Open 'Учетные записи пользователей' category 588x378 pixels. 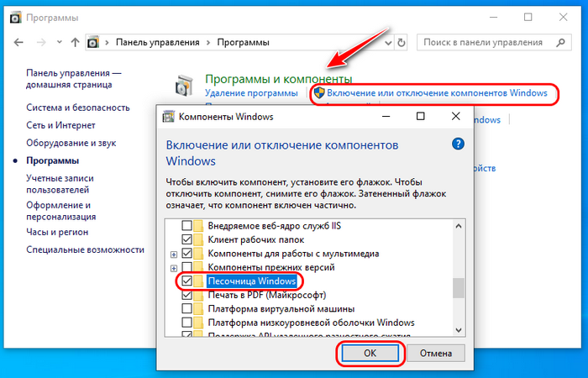(x=60, y=184)
